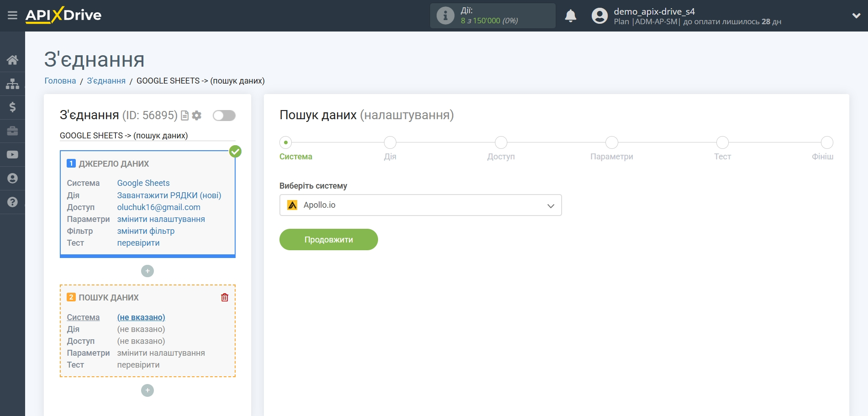Open the system selection dropdown showing Apollo.io
This screenshot has width=868, height=416.
(420, 205)
